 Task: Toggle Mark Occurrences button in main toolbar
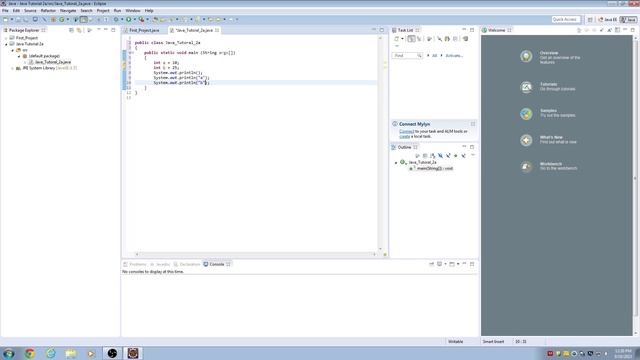pyautogui.click(x=84, y=19)
